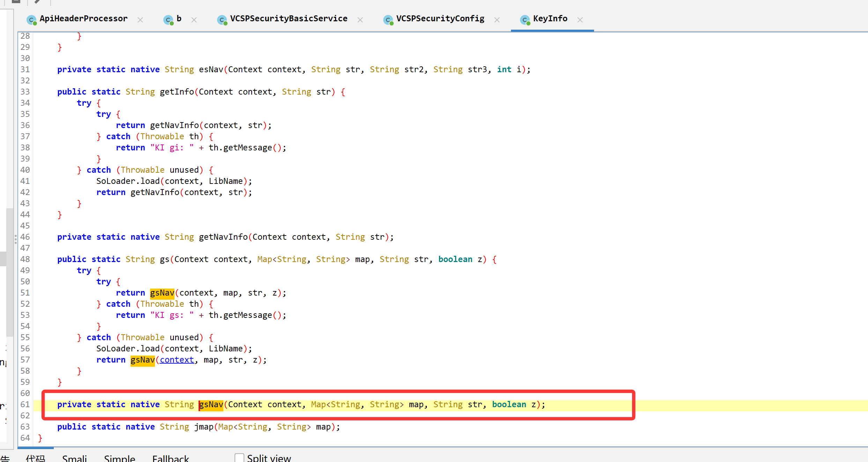Click getNavInfo call on line 42
The width and height of the screenshot is (868, 462).
155,192
